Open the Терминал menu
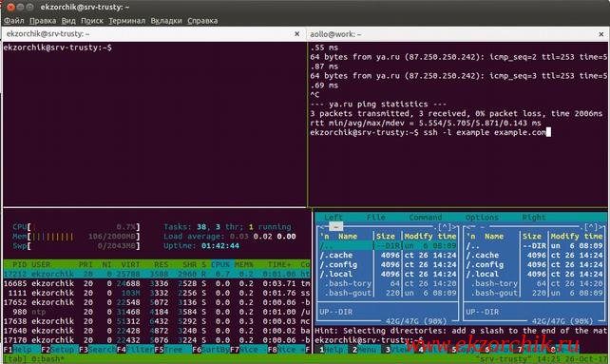The height and width of the screenshot is (364, 610). [126, 21]
